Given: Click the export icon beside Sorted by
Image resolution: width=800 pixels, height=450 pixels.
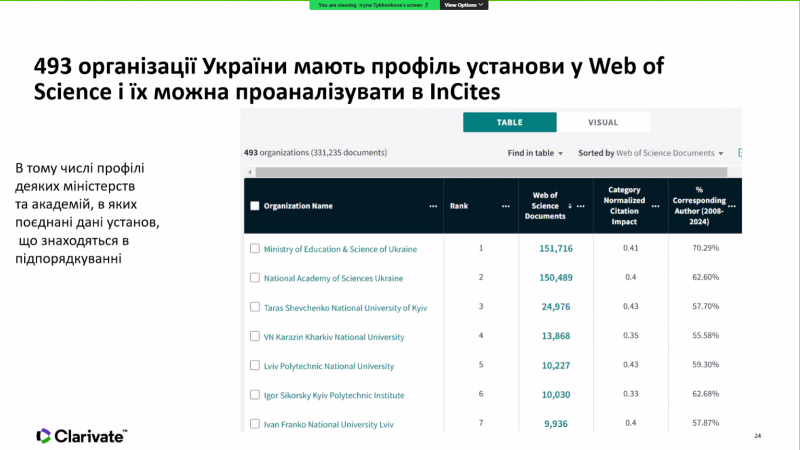Looking at the screenshot, I should (740, 153).
